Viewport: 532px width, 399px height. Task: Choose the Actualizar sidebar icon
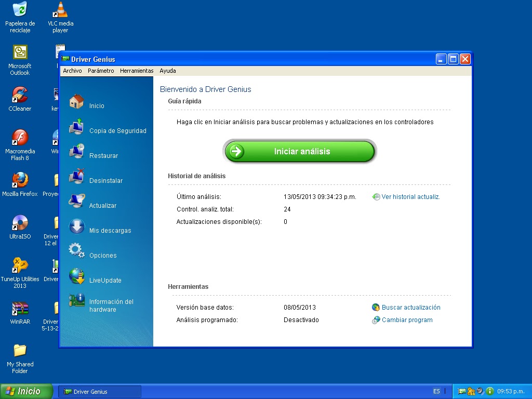pos(77,201)
